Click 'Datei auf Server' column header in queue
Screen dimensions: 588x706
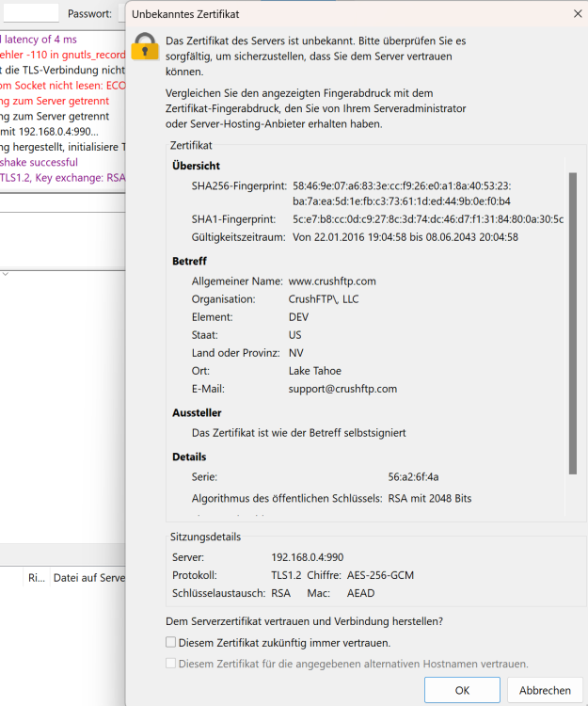coord(89,578)
